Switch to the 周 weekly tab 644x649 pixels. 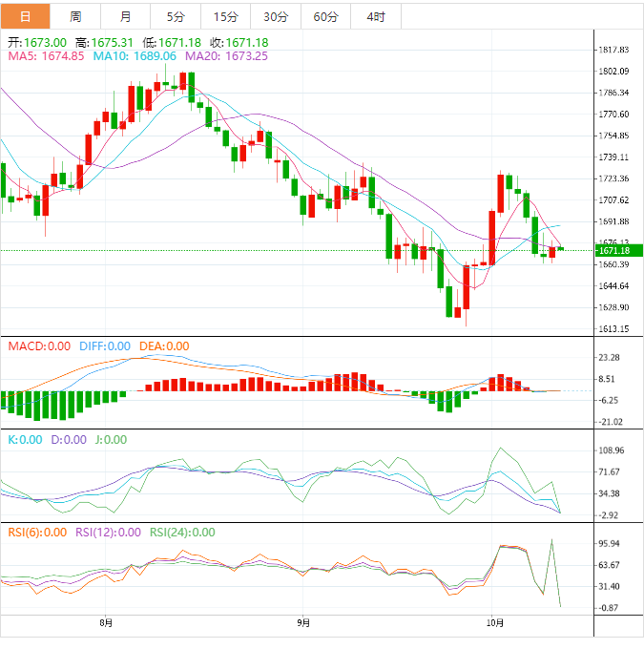pos(75,17)
